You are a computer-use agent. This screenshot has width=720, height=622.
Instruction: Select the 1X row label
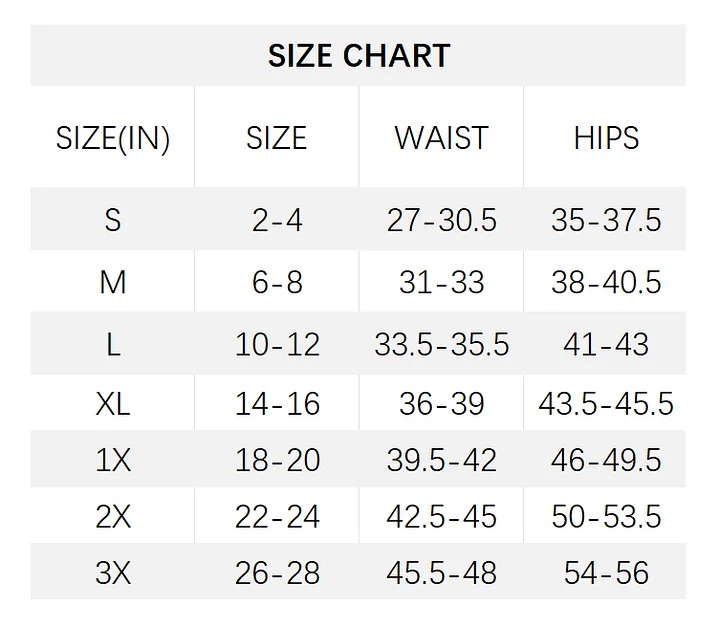pyautogui.click(x=113, y=459)
